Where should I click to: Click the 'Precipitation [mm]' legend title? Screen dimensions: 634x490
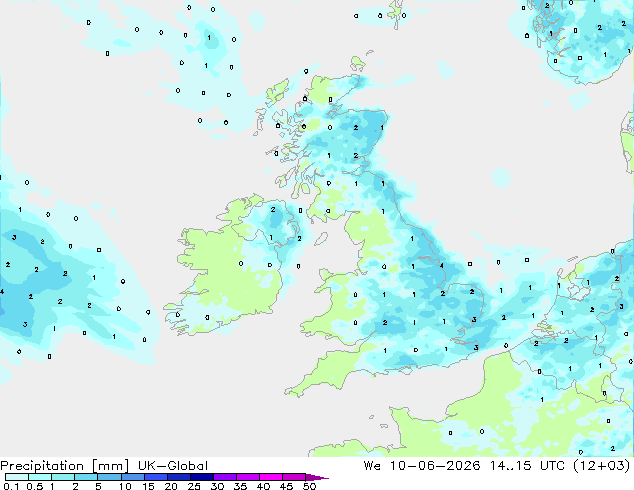click(65, 466)
